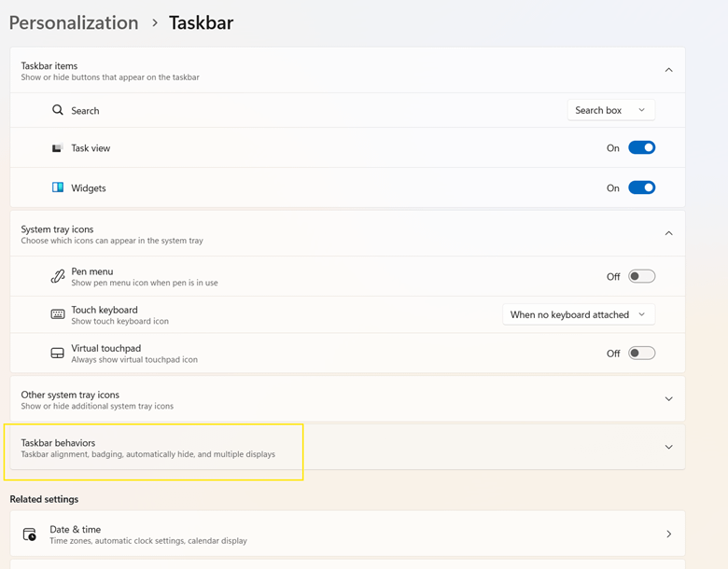
Task: Click the Task view icon
Action: click(x=57, y=148)
